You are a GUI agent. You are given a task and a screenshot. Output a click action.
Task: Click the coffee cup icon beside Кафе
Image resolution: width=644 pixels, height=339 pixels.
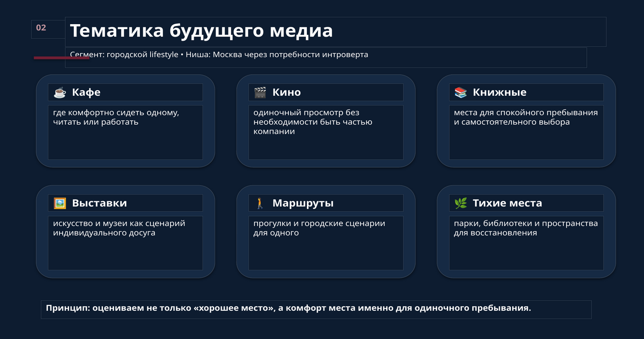pyautogui.click(x=59, y=92)
